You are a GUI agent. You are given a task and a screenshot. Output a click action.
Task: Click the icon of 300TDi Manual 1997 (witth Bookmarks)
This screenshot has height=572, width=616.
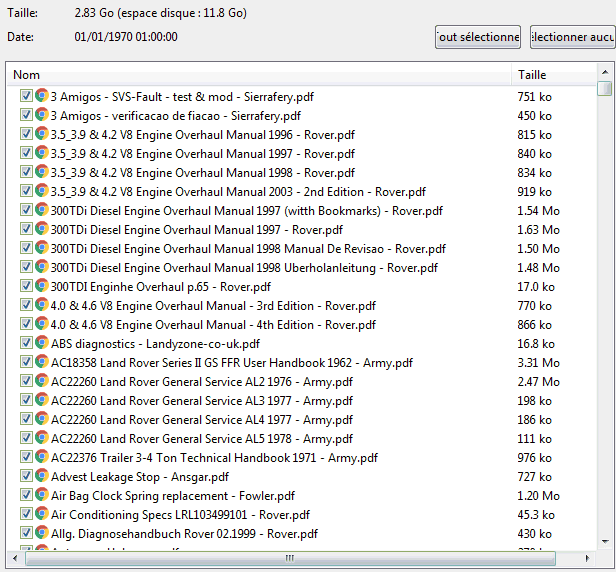42,210
